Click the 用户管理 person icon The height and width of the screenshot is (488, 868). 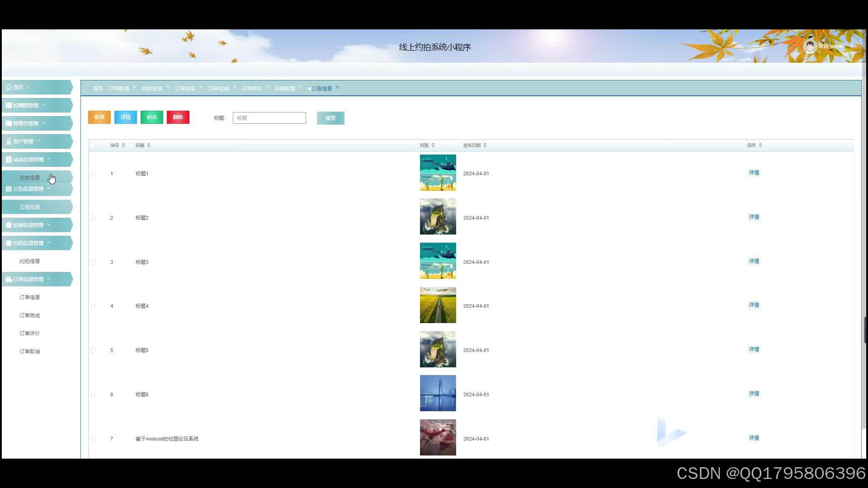click(9, 141)
